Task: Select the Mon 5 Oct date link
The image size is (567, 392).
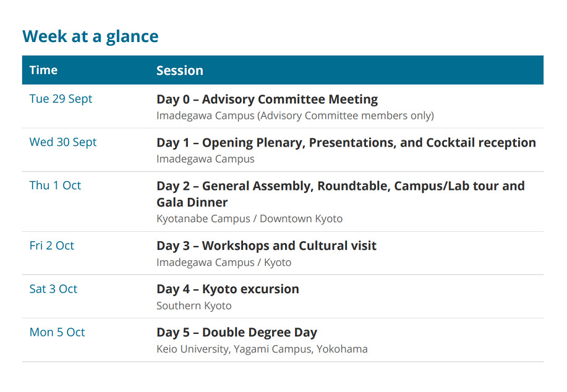Action: [57, 332]
